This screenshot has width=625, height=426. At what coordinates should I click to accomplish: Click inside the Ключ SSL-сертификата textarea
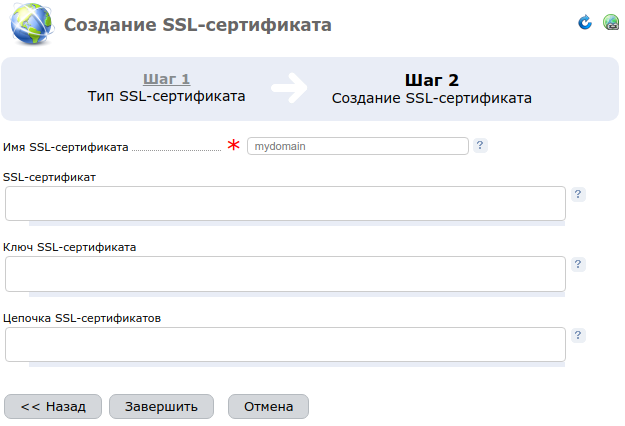(x=285, y=274)
